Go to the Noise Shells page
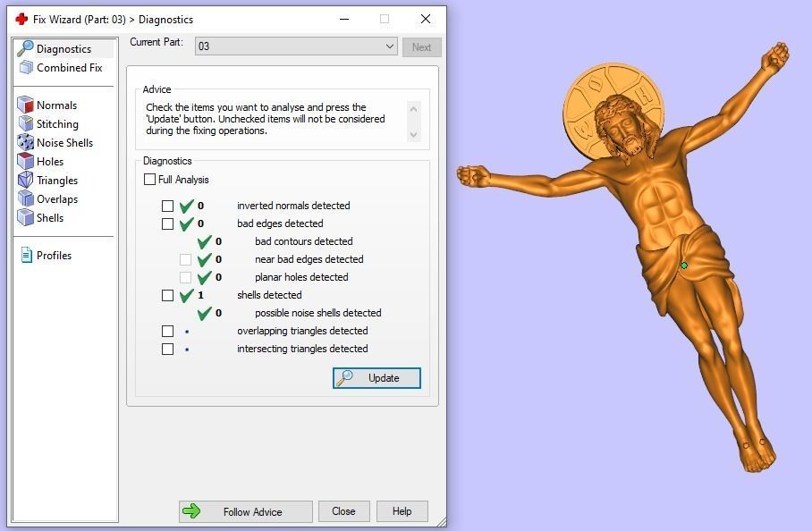Viewport: 812px width, 531px height. tap(64, 143)
